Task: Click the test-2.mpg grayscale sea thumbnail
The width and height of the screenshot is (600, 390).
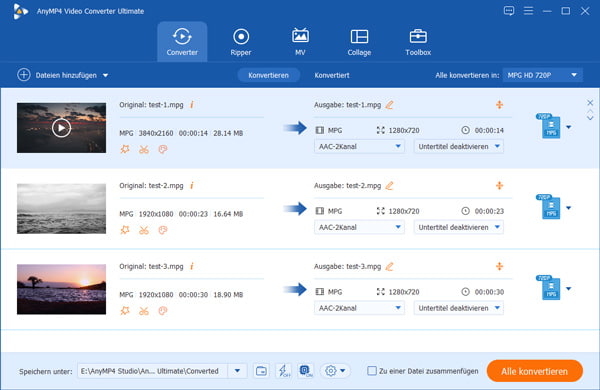Action: (x=61, y=209)
